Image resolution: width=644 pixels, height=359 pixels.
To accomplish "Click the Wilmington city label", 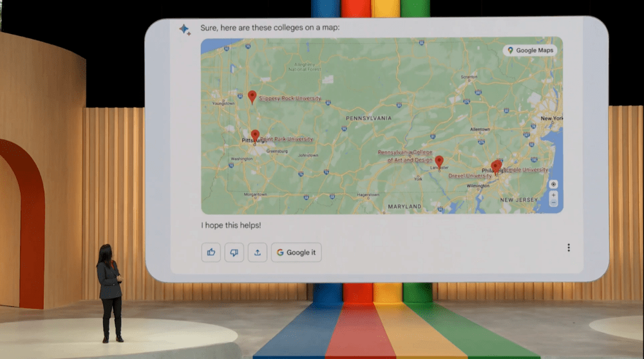I will pos(478,185).
